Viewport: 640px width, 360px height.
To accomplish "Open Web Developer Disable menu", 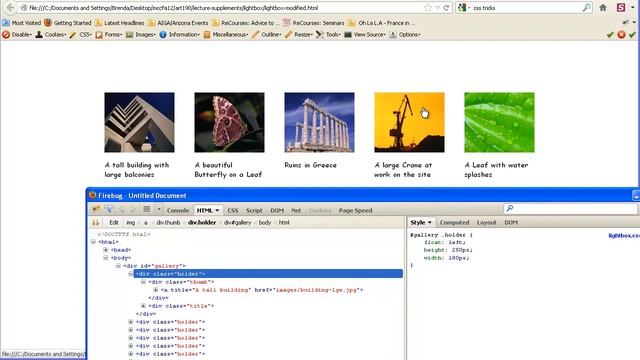I will click(17, 35).
